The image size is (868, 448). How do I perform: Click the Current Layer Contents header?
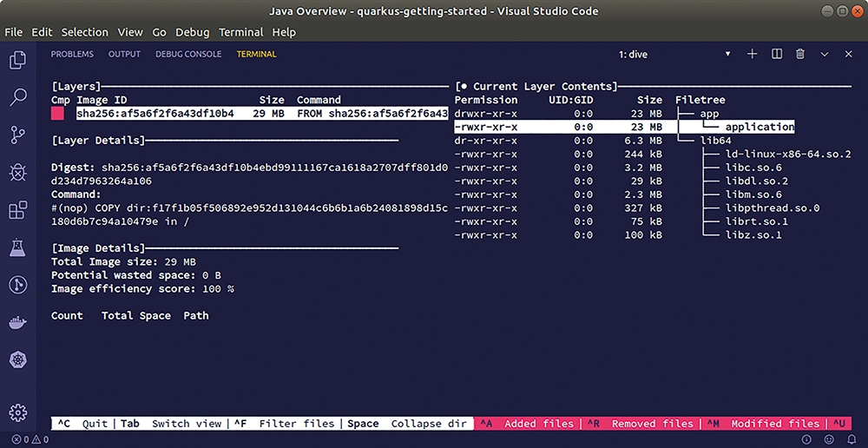[536, 87]
